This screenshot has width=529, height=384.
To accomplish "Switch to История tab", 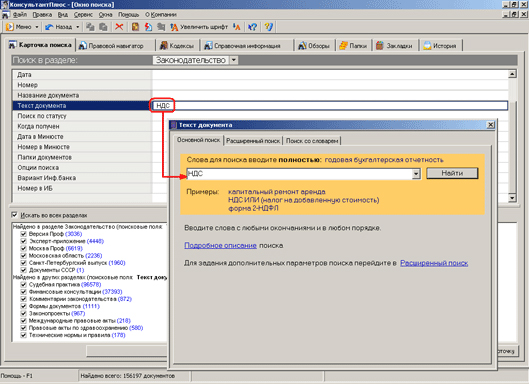I will tap(440, 46).
